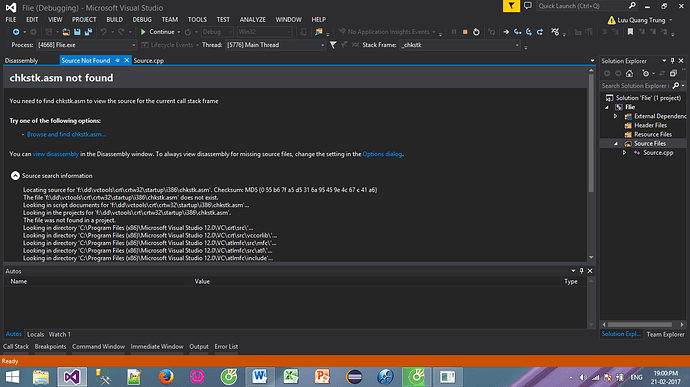Pin the Autos panel with auto-hide pin
This screenshot has width=690, height=387.
click(x=581, y=271)
